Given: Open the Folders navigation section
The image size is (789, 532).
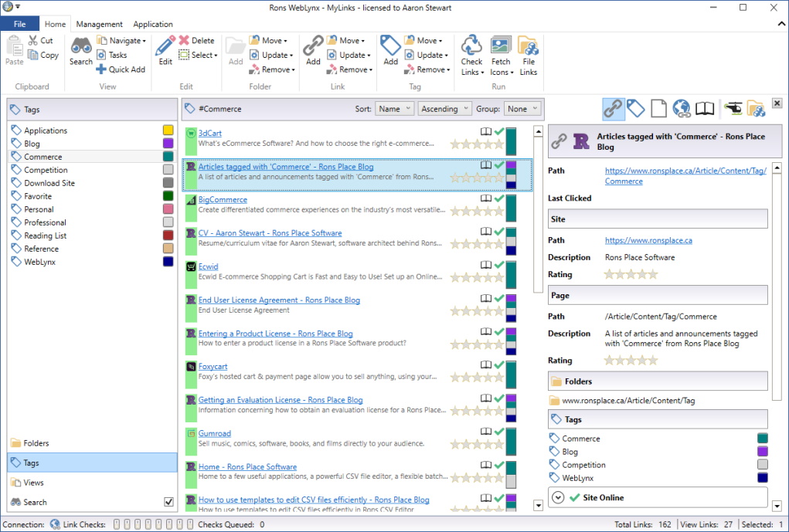Looking at the screenshot, I should click(92, 443).
